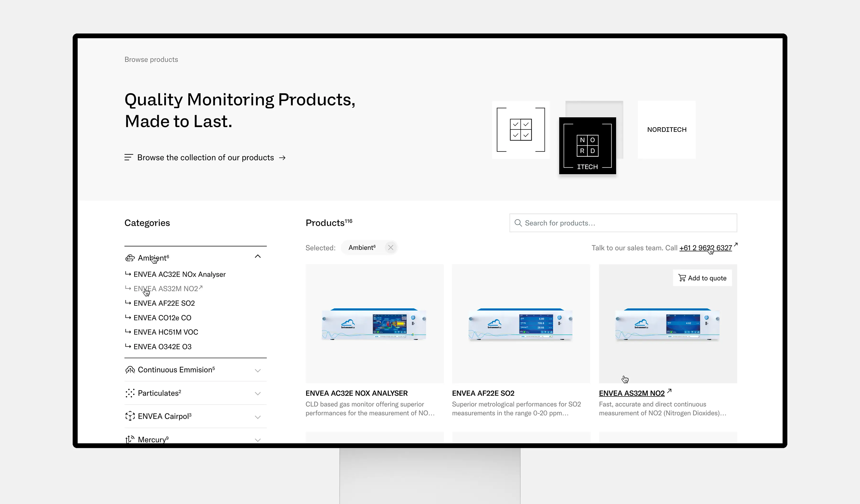Click the ENVEA Cairpol category icon
This screenshot has height=504, width=860.
[130, 416]
